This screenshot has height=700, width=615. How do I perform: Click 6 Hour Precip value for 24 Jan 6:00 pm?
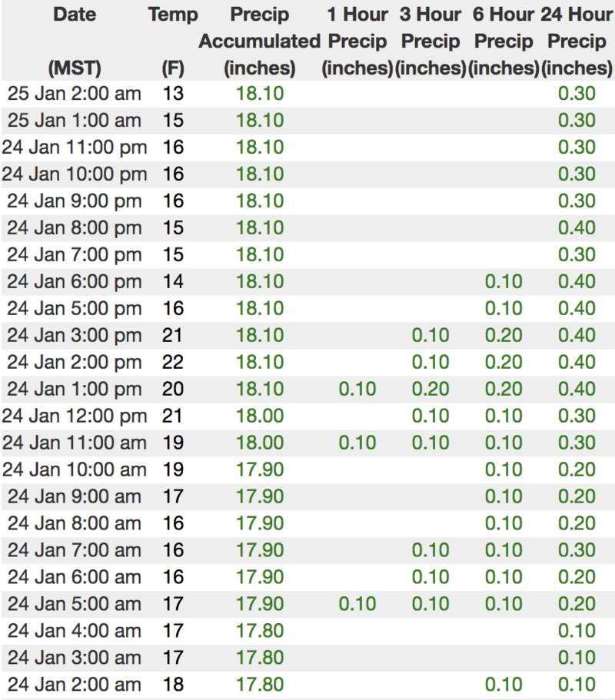pos(504,281)
